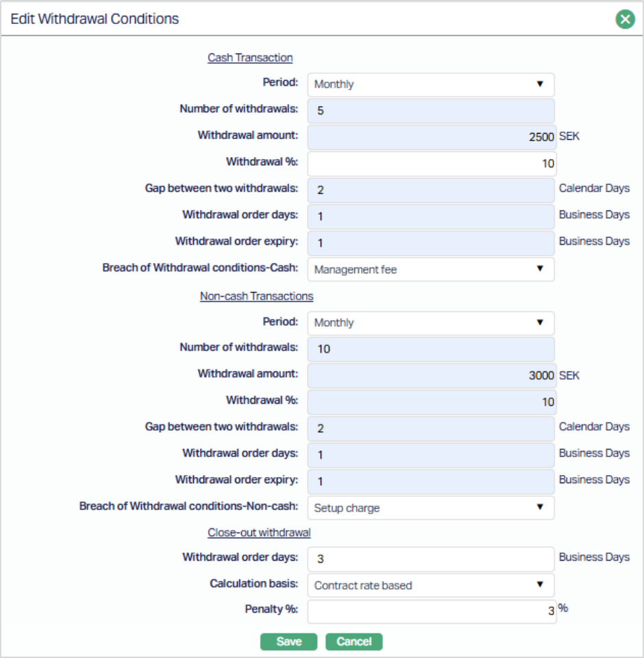Click the non-cash Withdrawal amount 3000 field

430,376
